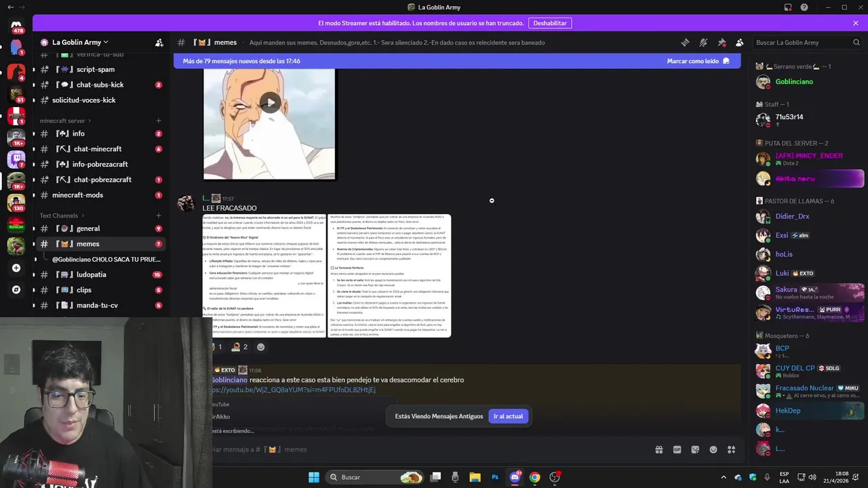This screenshot has width=868, height=488.
Task: Open the inbox icon in title bar
Action: [788, 7]
